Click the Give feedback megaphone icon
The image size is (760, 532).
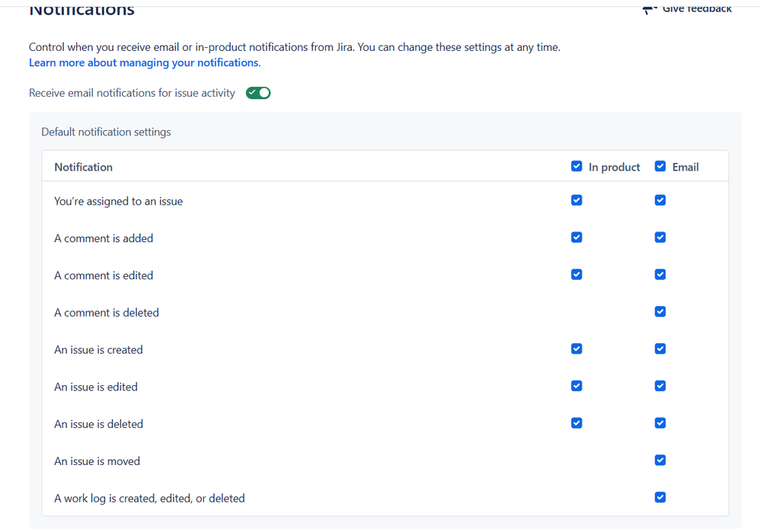649,10
